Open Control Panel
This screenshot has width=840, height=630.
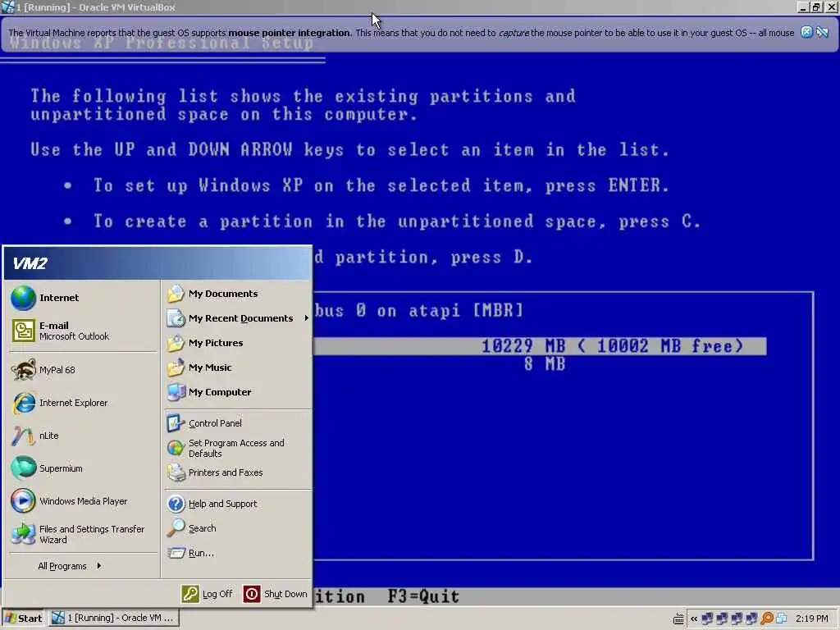coord(238,423)
